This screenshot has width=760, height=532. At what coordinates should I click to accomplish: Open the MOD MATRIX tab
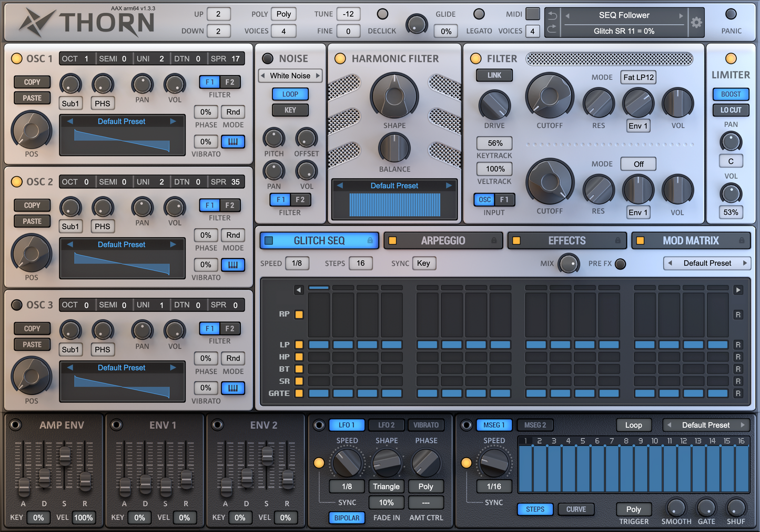coord(690,241)
